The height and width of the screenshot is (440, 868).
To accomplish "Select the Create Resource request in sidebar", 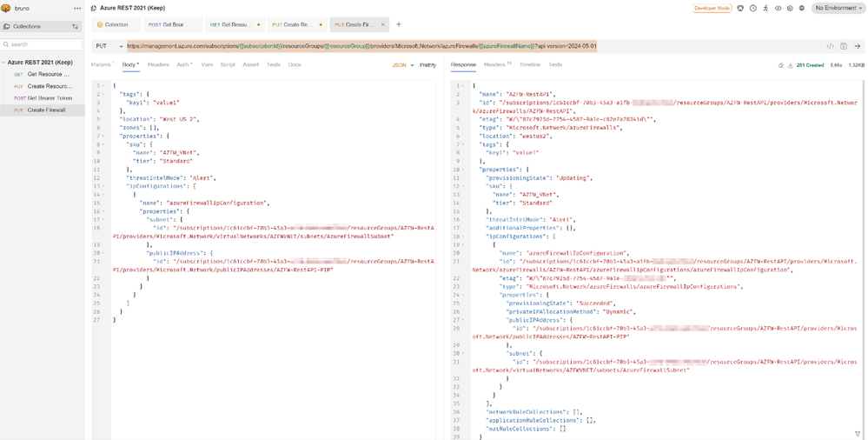I will (x=43, y=86).
